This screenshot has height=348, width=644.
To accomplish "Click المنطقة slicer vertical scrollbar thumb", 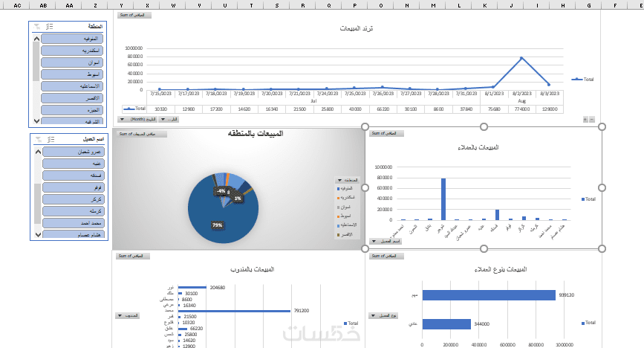I will [x=36, y=61].
